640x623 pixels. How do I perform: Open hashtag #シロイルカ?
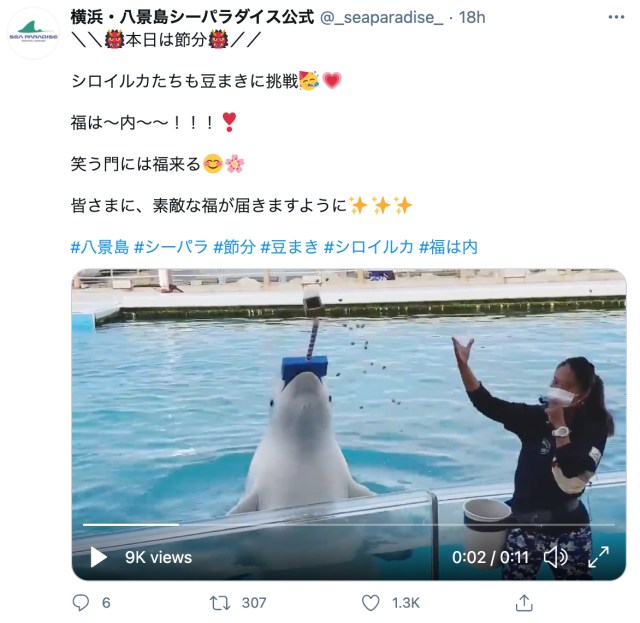(x=369, y=247)
